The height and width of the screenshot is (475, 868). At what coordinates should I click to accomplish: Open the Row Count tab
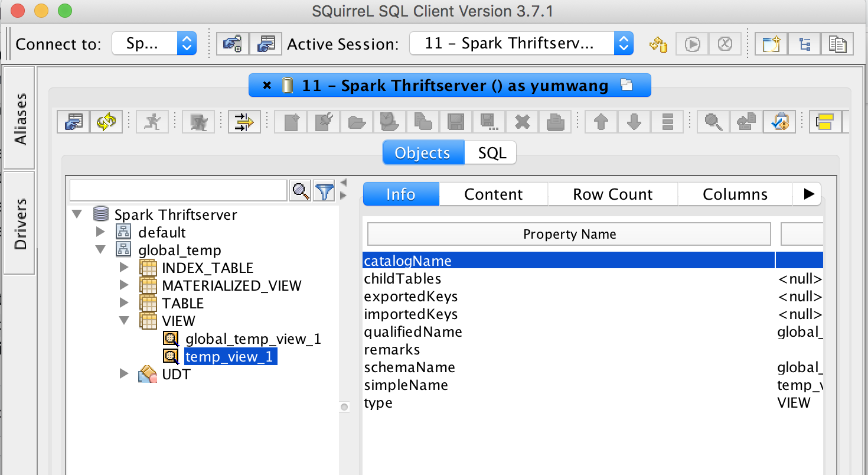[x=613, y=194]
